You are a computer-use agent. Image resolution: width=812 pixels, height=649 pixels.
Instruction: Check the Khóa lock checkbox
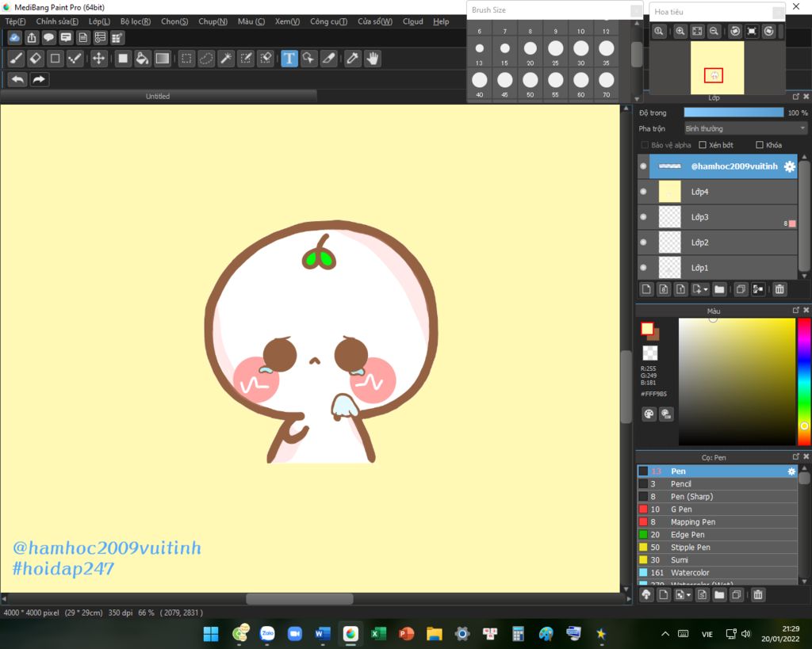(760, 145)
